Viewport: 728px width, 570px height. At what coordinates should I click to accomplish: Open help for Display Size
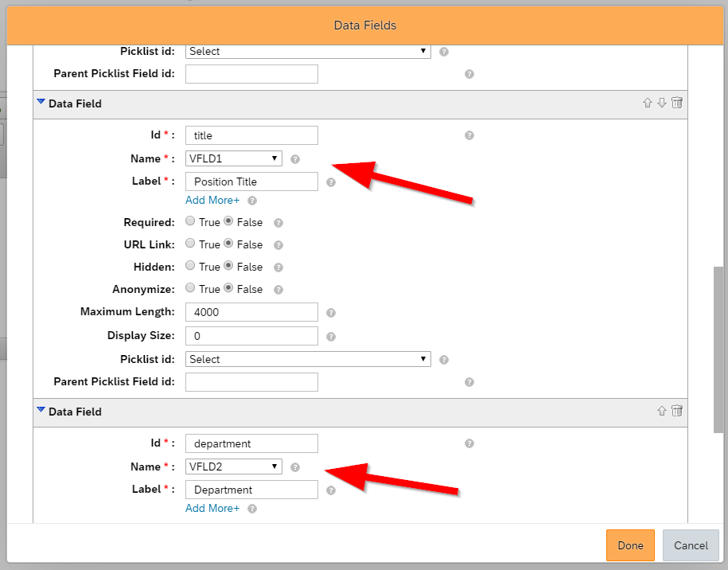point(330,336)
